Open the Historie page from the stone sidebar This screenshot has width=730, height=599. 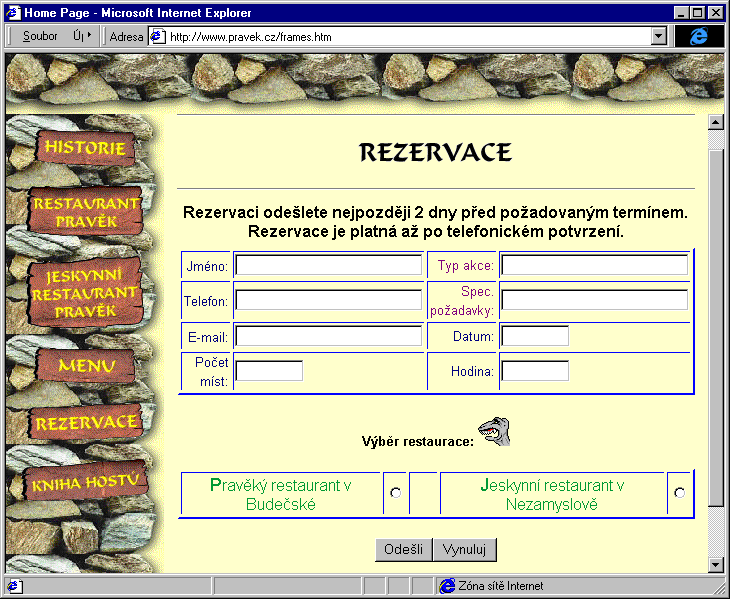(x=85, y=148)
